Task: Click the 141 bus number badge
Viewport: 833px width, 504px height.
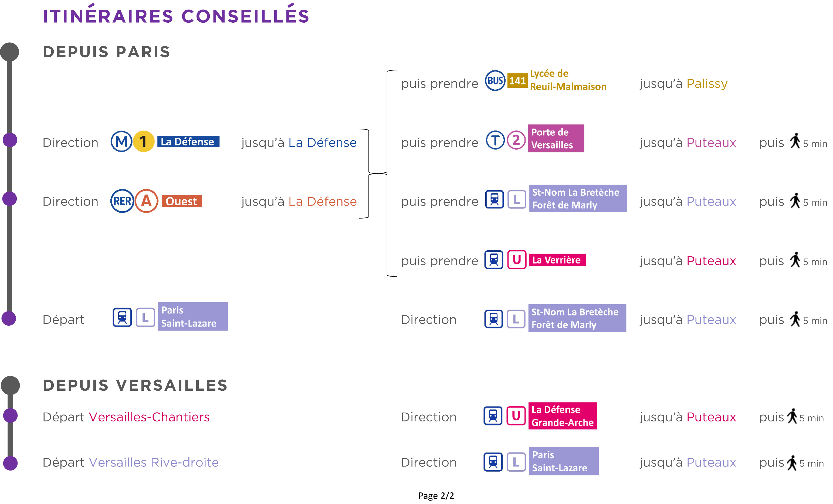Action: (517, 80)
